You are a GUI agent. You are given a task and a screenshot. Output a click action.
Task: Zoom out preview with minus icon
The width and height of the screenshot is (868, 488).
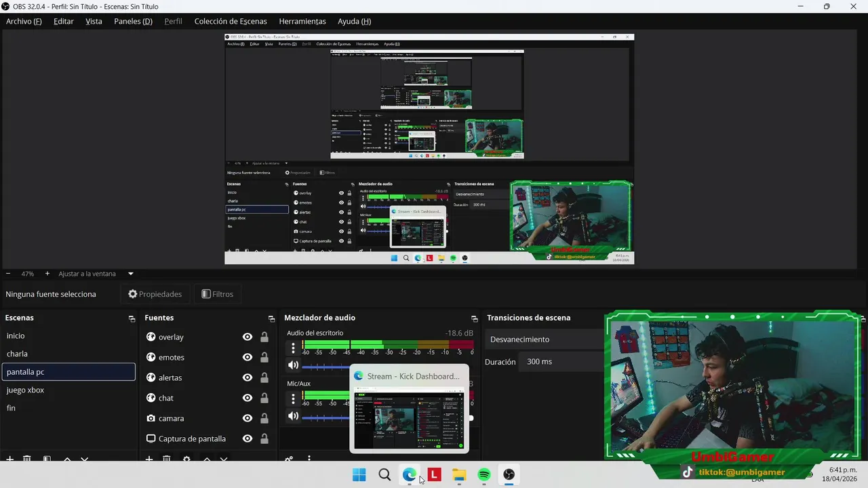click(8, 274)
